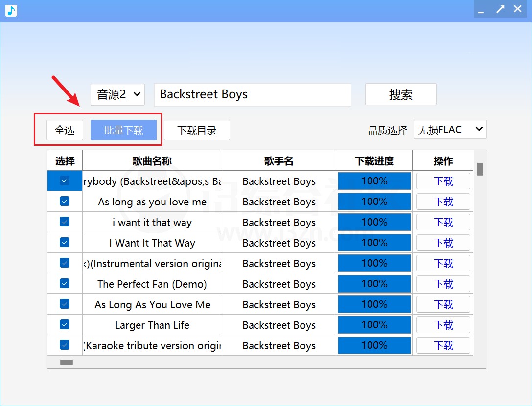
Task: Toggle checkbox for lowercase 'As long as you love me'
Action: [65, 201]
